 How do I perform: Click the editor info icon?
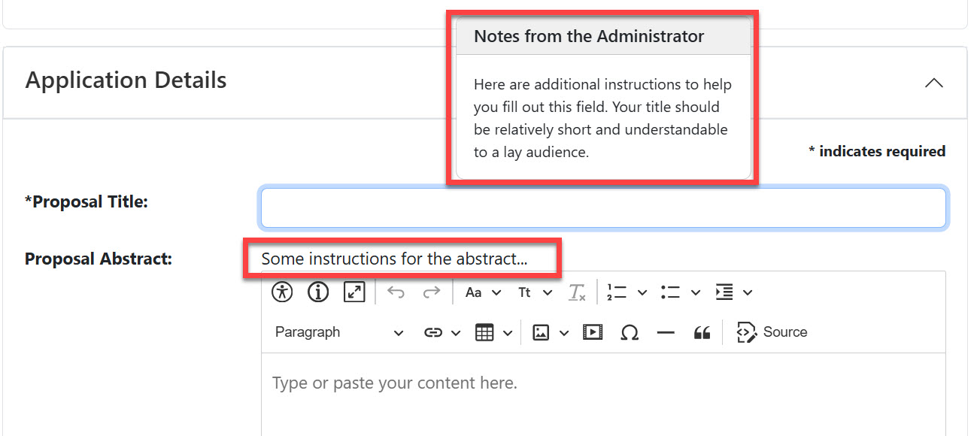(318, 292)
